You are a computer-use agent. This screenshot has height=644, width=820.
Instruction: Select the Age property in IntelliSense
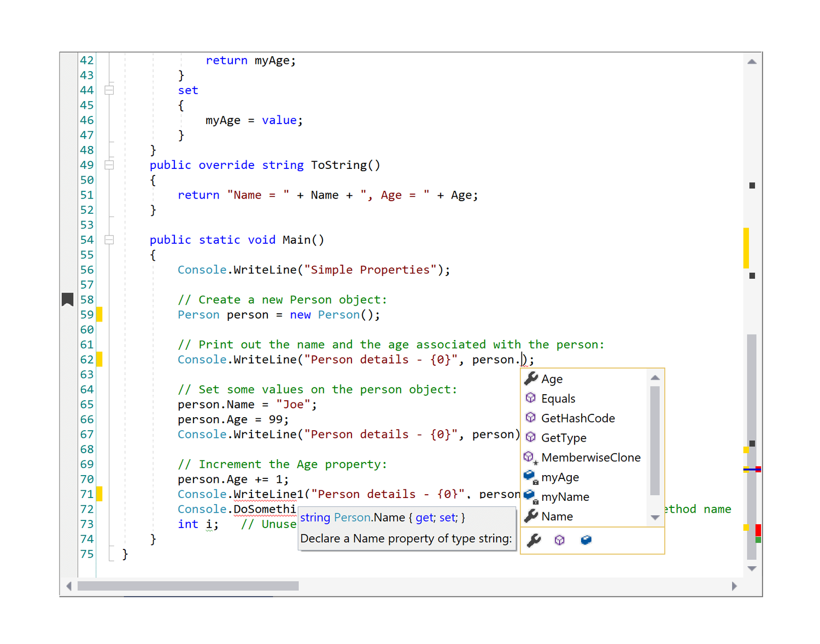552,378
